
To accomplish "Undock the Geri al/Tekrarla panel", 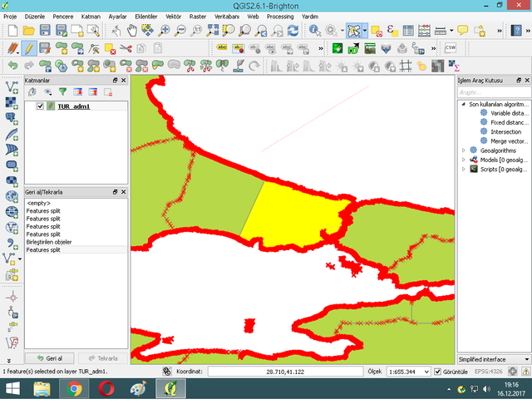I will pyautogui.click(x=115, y=192).
